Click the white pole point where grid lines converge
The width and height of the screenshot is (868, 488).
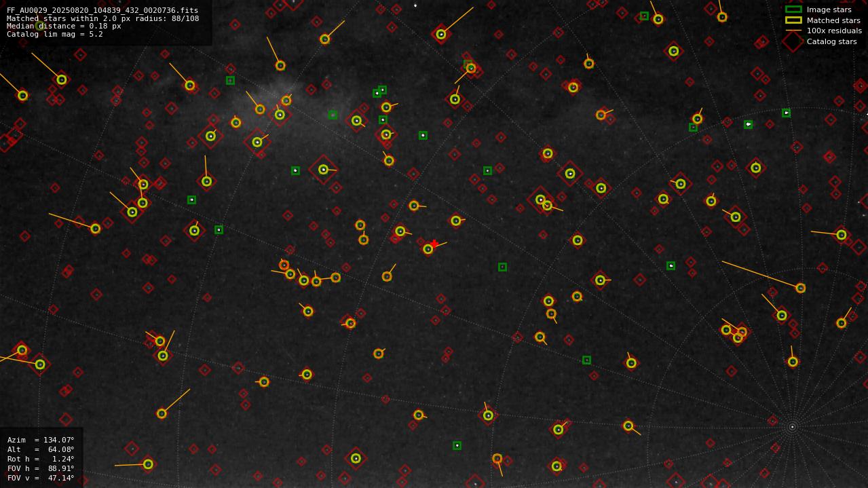[792, 427]
